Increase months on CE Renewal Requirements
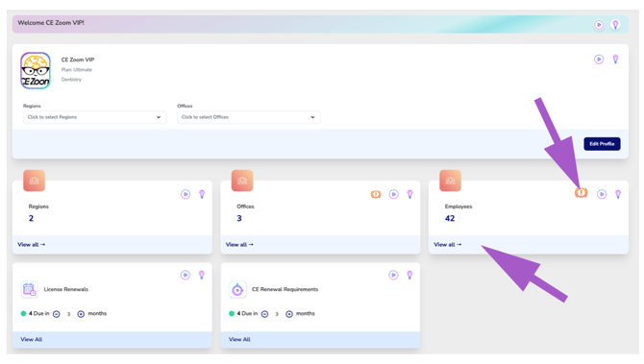 (x=289, y=314)
